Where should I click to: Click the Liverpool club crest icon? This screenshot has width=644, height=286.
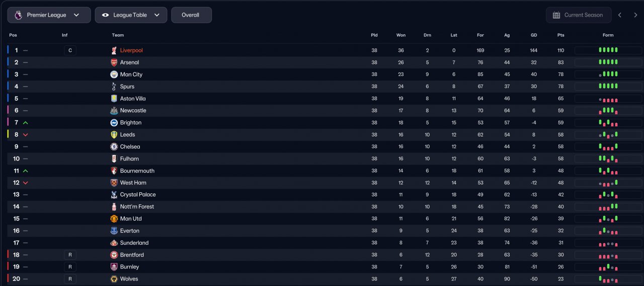coord(114,50)
